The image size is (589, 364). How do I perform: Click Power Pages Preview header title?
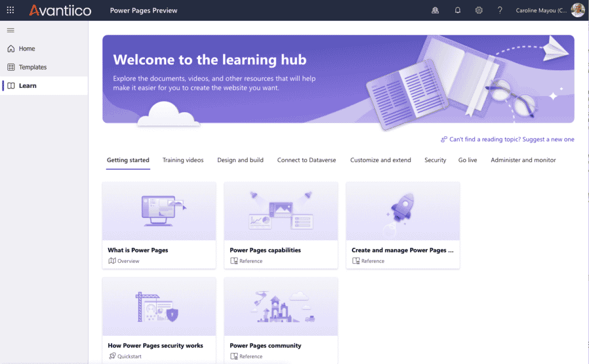(143, 10)
